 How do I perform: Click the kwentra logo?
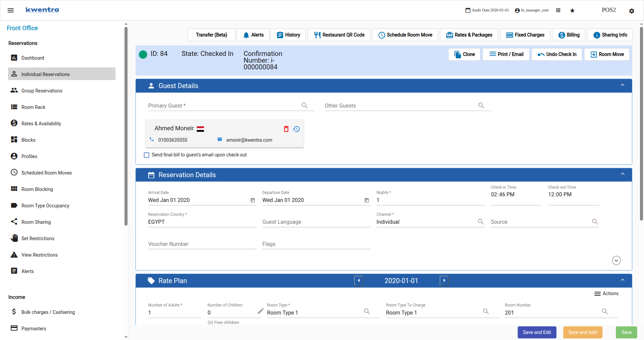click(43, 10)
